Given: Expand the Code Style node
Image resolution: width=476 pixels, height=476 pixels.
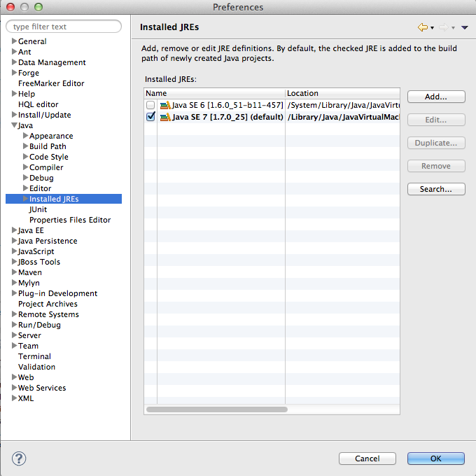Looking at the screenshot, I should coord(25,156).
